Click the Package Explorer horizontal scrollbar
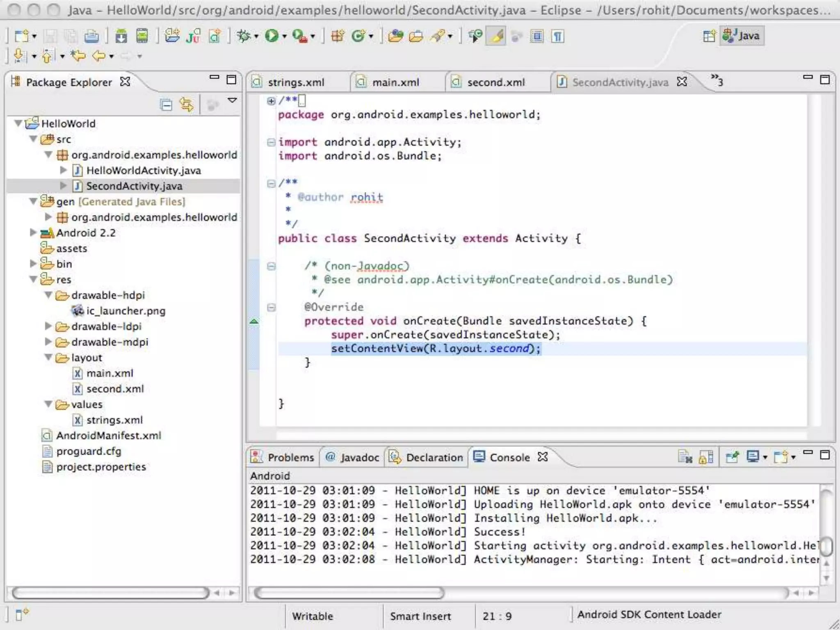 pyautogui.click(x=110, y=593)
